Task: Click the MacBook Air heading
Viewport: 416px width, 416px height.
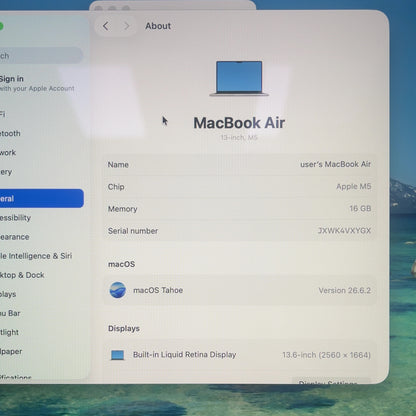Action: [x=239, y=123]
